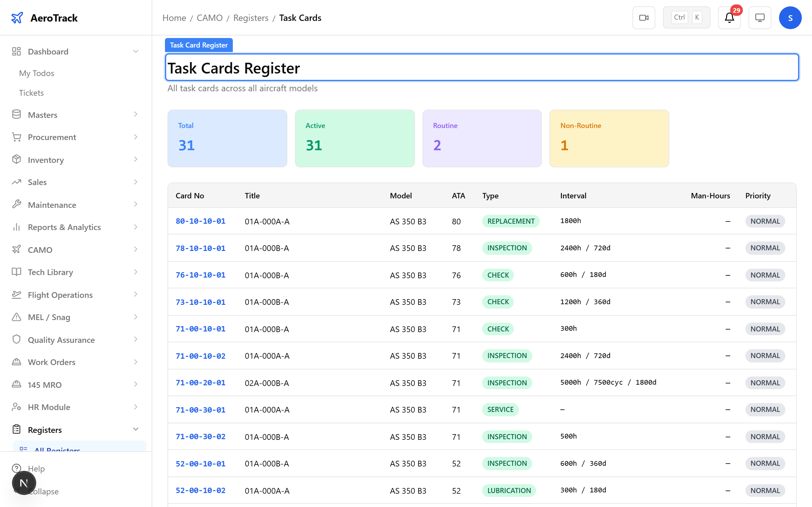Click the Quality Assurance shield icon
This screenshot has width=812, height=507.
pos(16,339)
